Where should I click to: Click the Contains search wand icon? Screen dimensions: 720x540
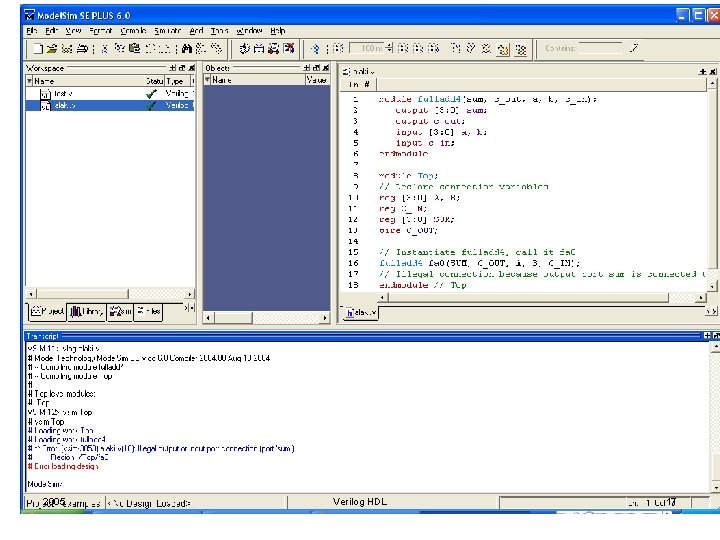pos(633,47)
